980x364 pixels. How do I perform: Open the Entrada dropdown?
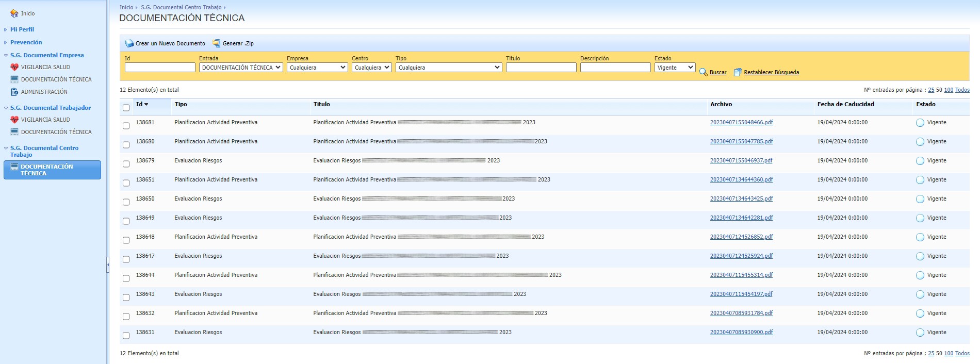(x=241, y=68)
